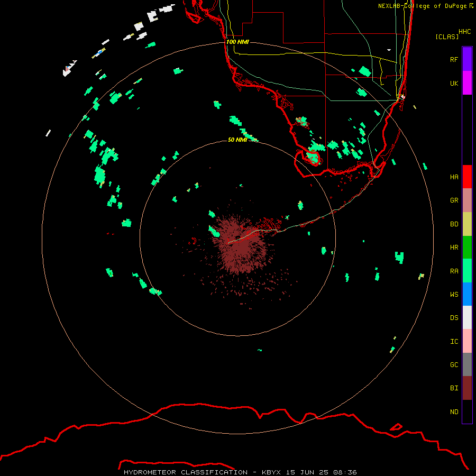Click the 50 NMI range ring label
Viewport: 476px width, 476px height.
237,140
